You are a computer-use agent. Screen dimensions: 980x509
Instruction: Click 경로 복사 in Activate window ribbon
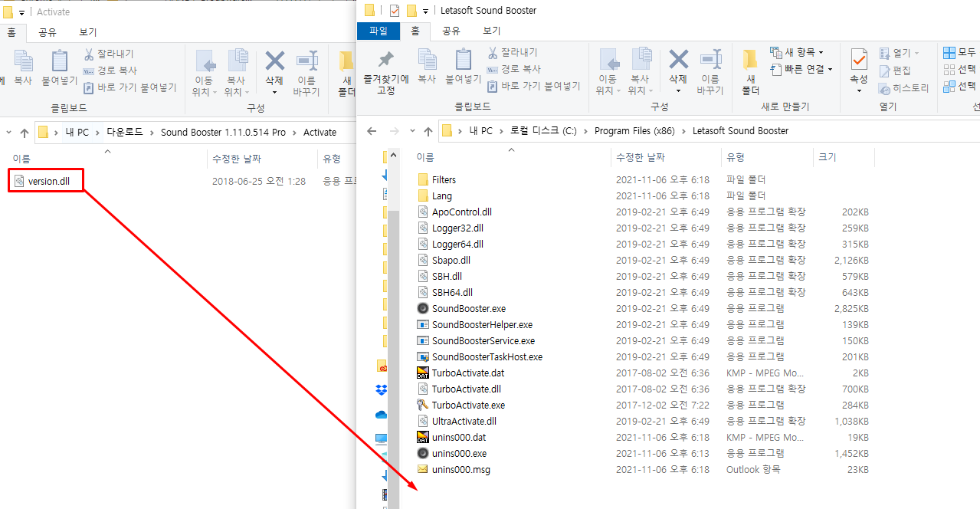point(110,71)
